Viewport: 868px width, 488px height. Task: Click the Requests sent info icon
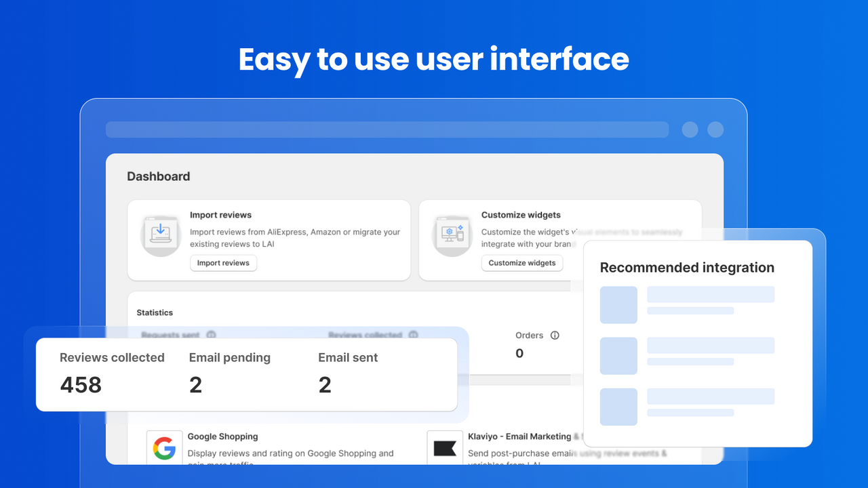pyautogui.click(x=211, y=335)
